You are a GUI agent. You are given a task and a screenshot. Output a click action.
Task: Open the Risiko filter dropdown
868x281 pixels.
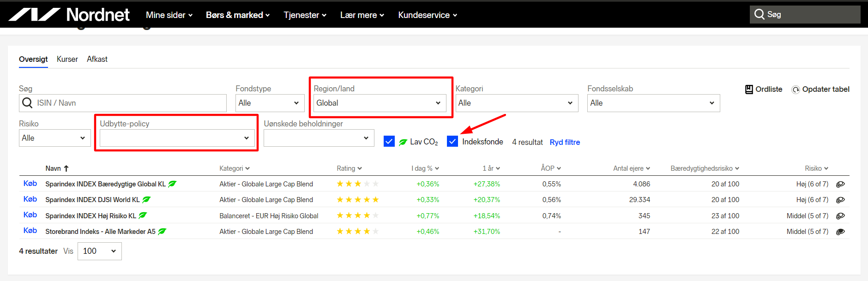coord(55,138)
